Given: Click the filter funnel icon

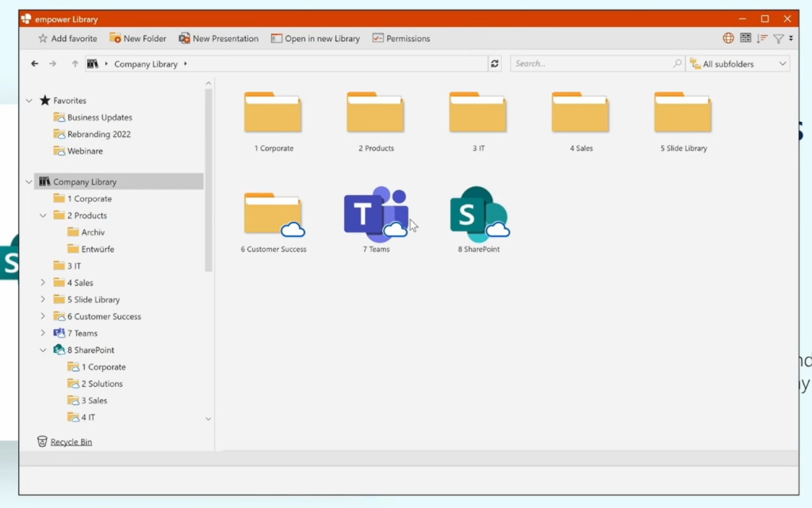Looking at the screenshot, I should coord(779,38).
